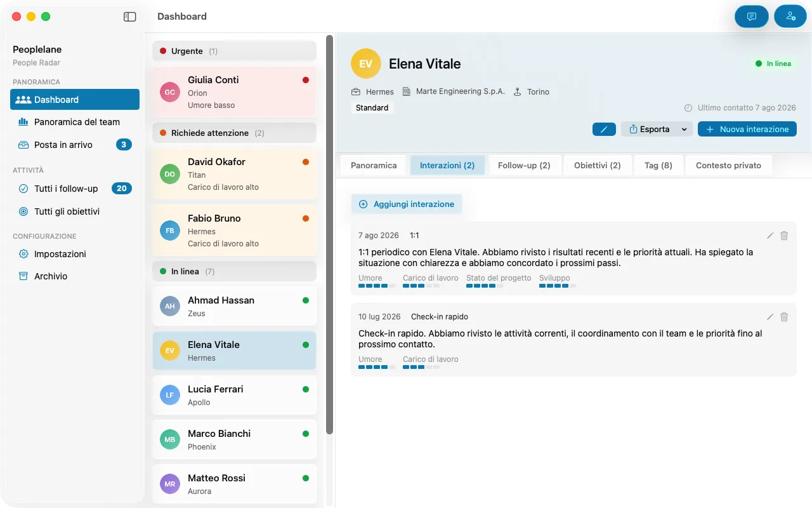
Task: Click the Dashboard window title
Action: [x=182, y=17]
